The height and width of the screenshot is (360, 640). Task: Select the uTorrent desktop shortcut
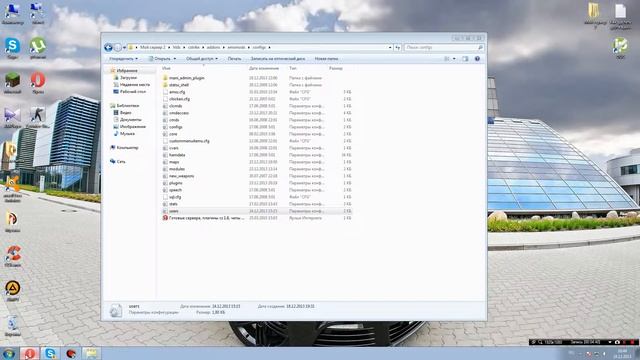(38, 49)
